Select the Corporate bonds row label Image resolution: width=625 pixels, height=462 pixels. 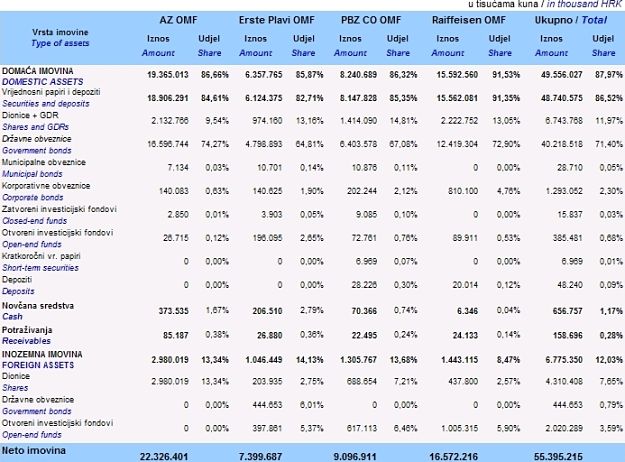click(x=33, y=195)
